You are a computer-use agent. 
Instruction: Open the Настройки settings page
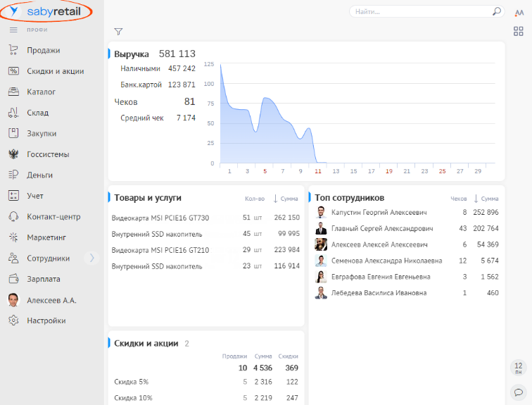46,320
